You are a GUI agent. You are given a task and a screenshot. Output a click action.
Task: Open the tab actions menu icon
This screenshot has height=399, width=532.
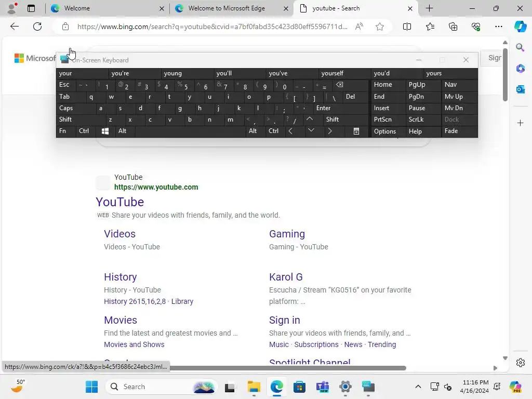point(31,8)
